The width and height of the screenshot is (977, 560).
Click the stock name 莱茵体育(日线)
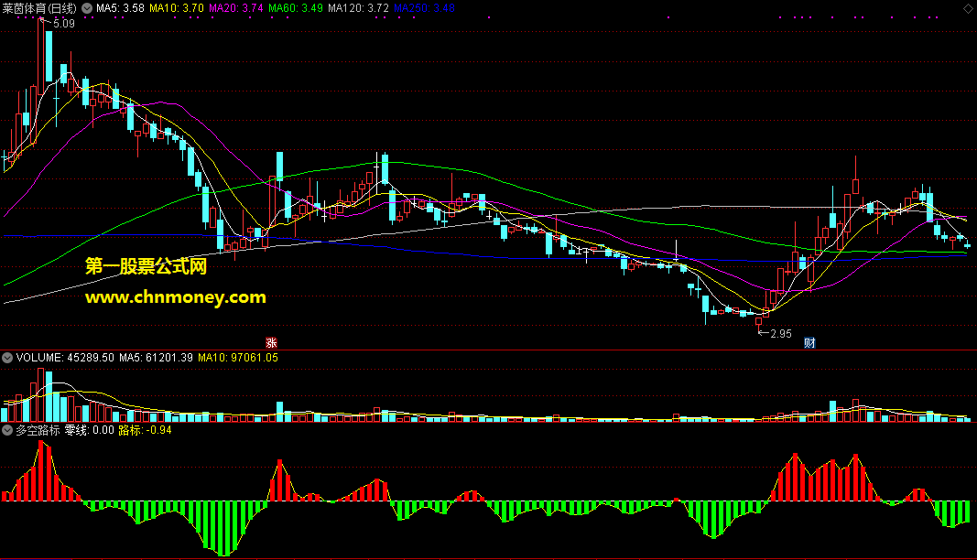coord(40,8)
